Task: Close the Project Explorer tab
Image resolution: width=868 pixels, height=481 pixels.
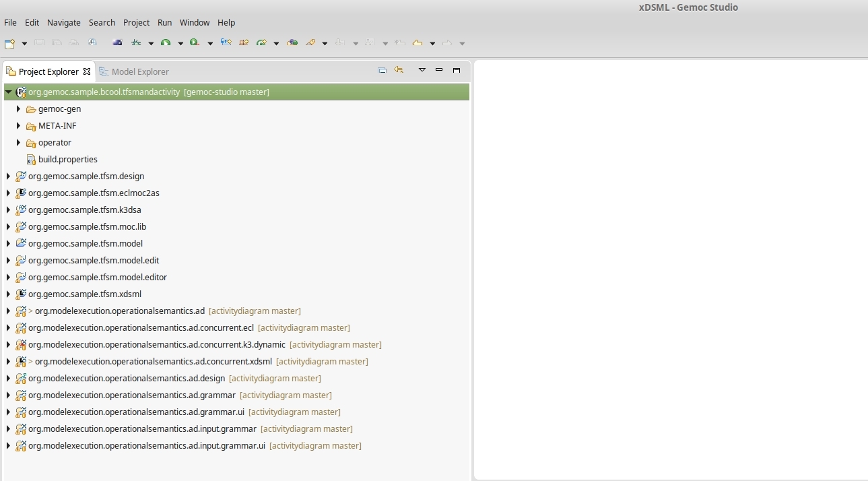Action: click(87, 71)
